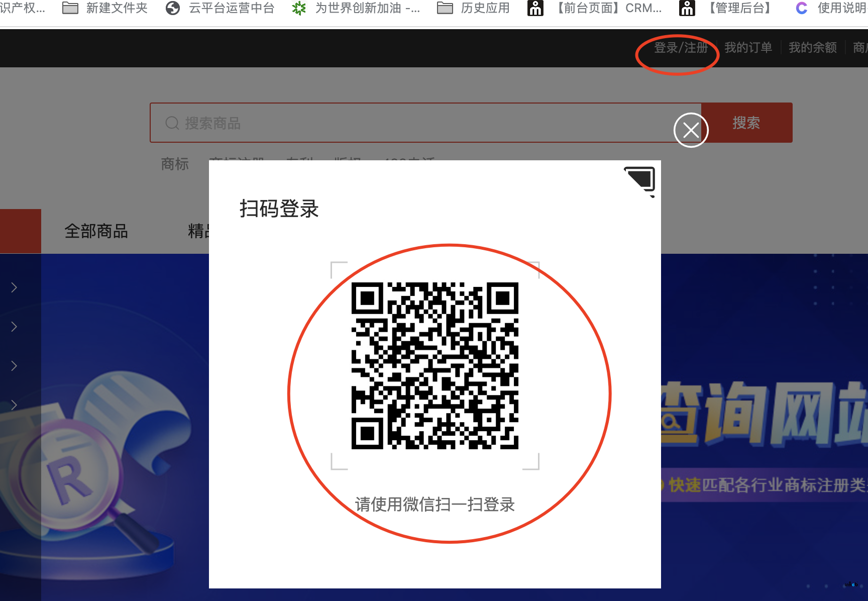868x601 pixels.
Task: Click the 登录/注册 link
Action: point(681,48)
